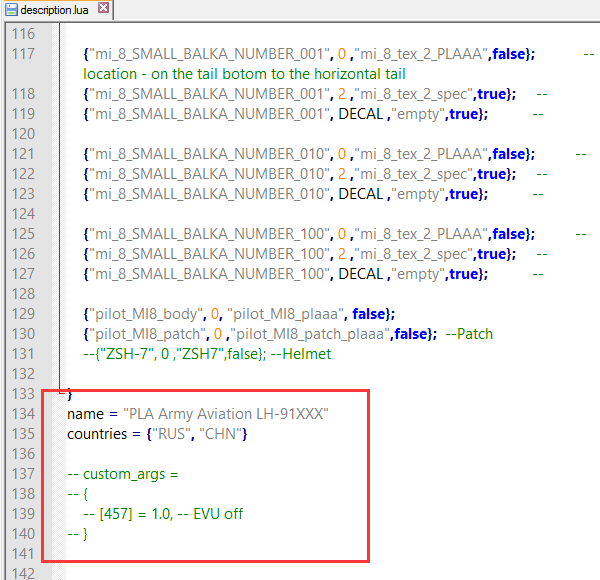Click the orange 2 on line 126
This screenshot has width=600, height=580.
[342, 254]
